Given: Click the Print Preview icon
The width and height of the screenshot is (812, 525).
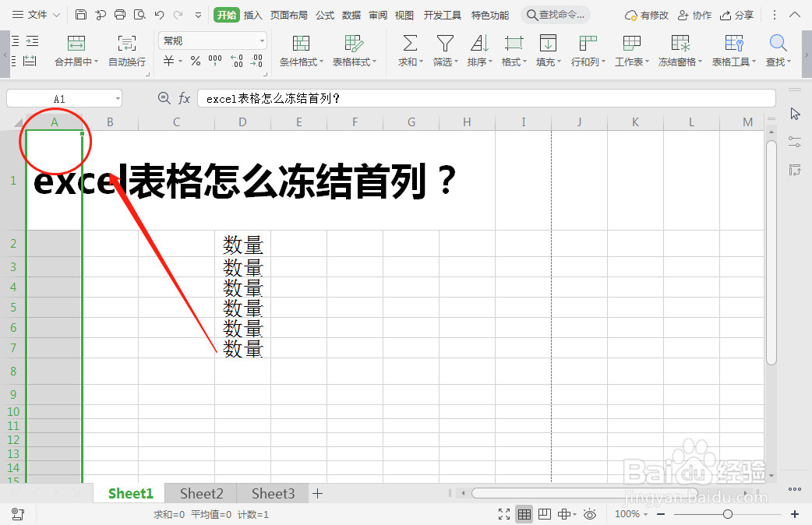Looking at the screenshot, I should [x=139, y=15].
